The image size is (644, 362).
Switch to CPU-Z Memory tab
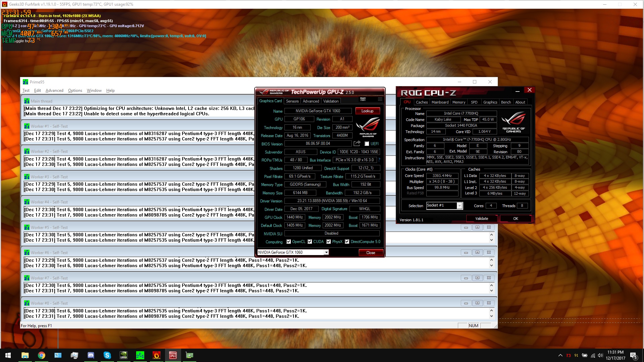pos(459,102)
